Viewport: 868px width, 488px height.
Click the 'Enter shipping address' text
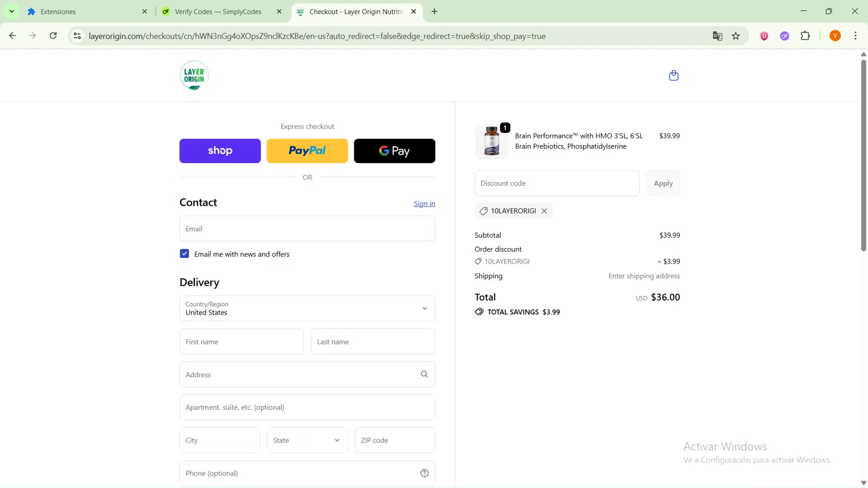644,276
